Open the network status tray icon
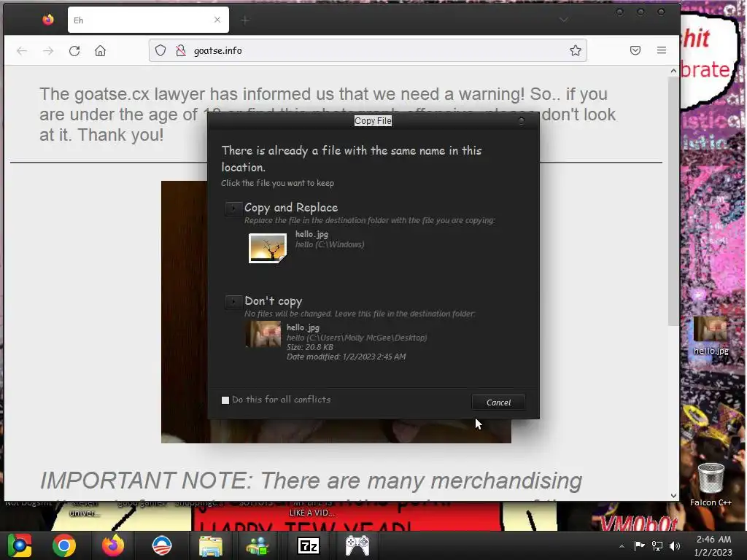The image size is (747, 560). 657,545
